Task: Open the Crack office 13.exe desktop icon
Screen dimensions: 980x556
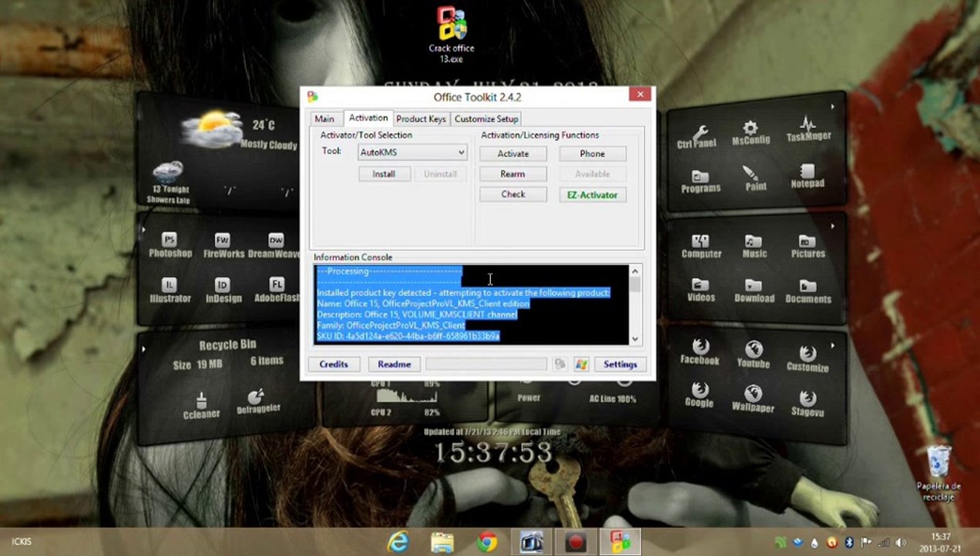Action: (x=451, y=36)
